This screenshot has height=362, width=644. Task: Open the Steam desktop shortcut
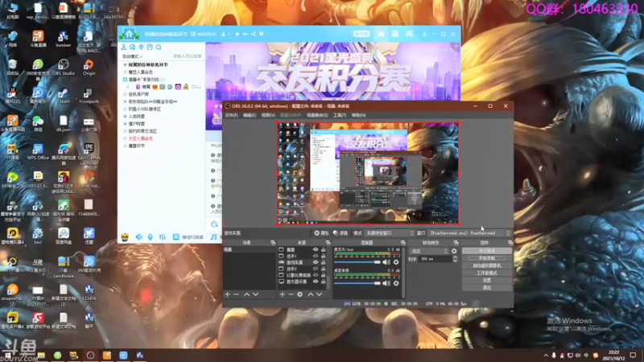pos(64,95)
